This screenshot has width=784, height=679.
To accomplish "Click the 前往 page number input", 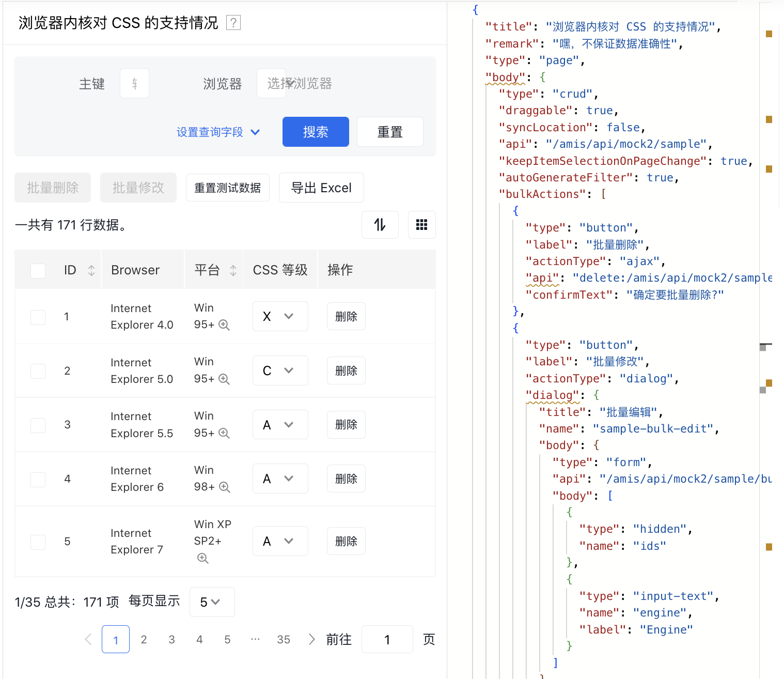I will (387, 640).
